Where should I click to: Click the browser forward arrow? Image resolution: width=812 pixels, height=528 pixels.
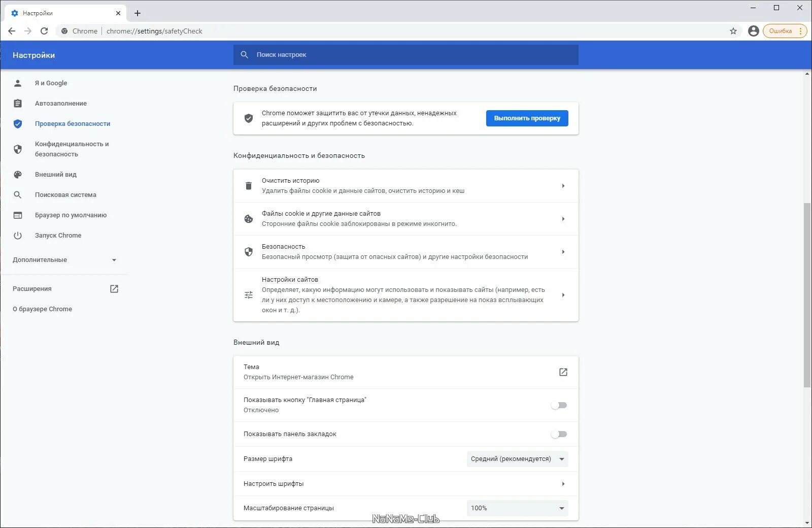[28, 31]
